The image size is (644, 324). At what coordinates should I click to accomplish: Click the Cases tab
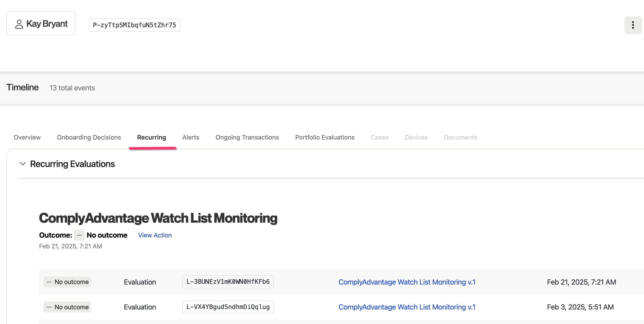coord(379,137)
